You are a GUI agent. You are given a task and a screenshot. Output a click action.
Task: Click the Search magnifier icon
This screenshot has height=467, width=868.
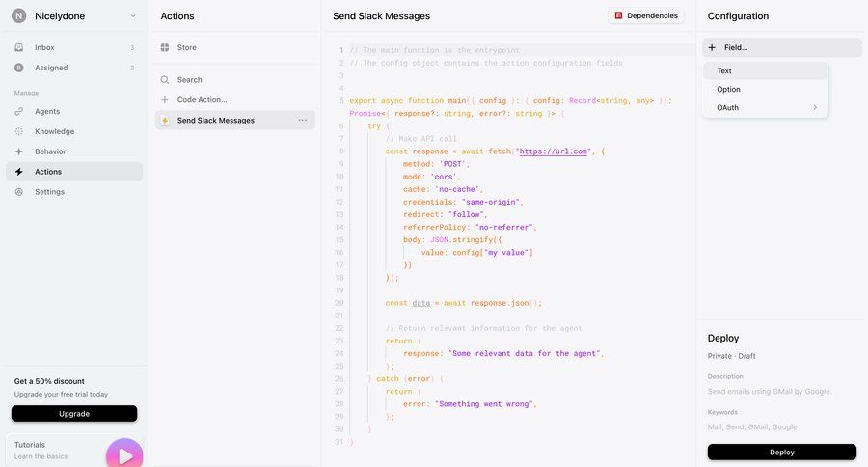pos(165,80)
